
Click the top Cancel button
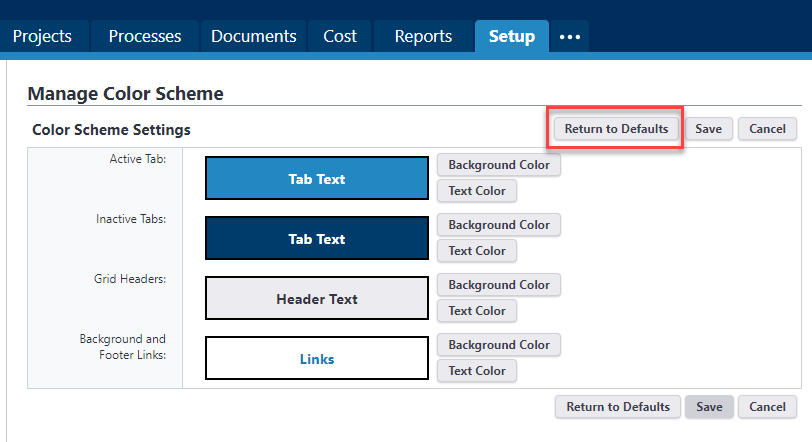click(767, 129)
